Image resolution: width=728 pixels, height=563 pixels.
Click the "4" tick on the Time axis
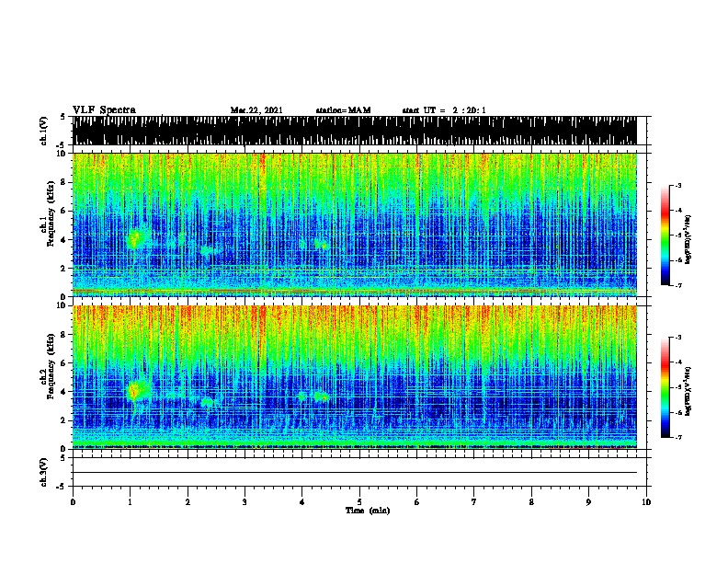301,502
